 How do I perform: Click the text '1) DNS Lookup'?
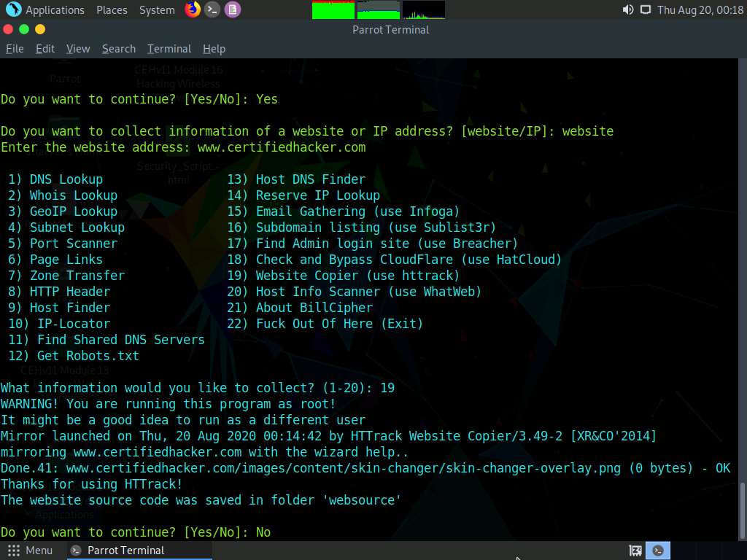(x=55, y=179)
